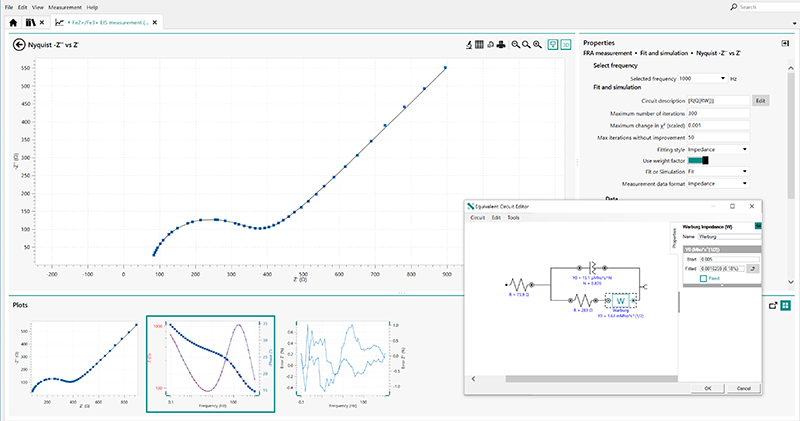Collapse the Properties panel with the arrow icon

(785, 43)
